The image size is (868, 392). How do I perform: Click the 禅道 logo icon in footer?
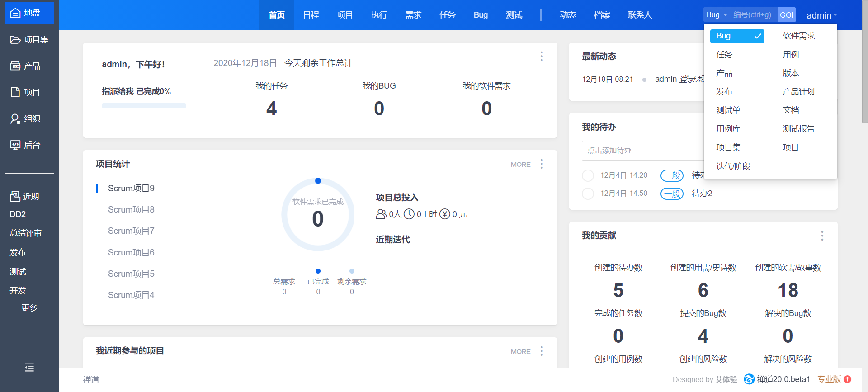click(x=749, y=379)
